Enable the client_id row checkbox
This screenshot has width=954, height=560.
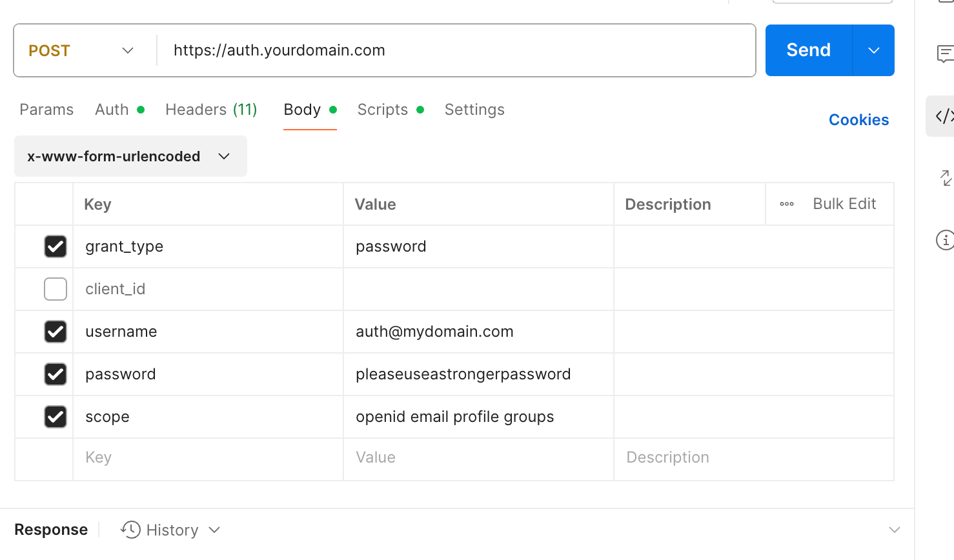pyautogui.click(x=56, y=289)
